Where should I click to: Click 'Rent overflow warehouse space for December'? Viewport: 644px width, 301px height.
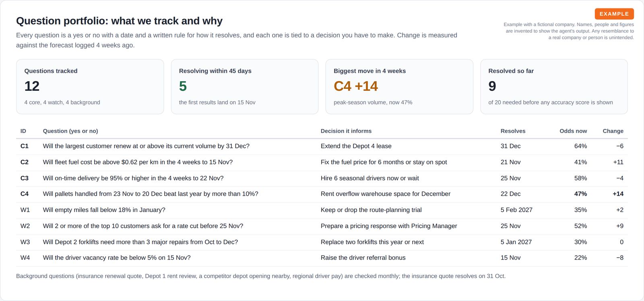[386, 194]
